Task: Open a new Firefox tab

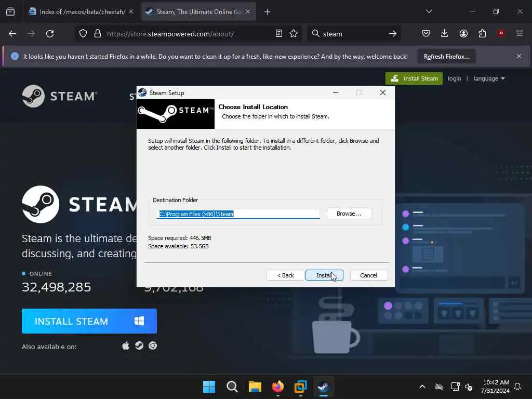Action: (268, 12)
